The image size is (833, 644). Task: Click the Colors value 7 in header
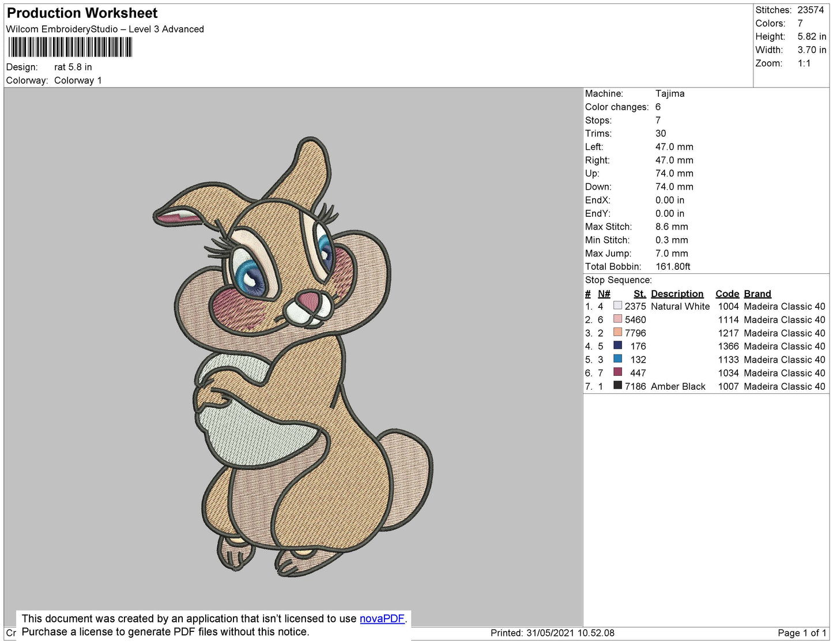[x=800, y=24]
